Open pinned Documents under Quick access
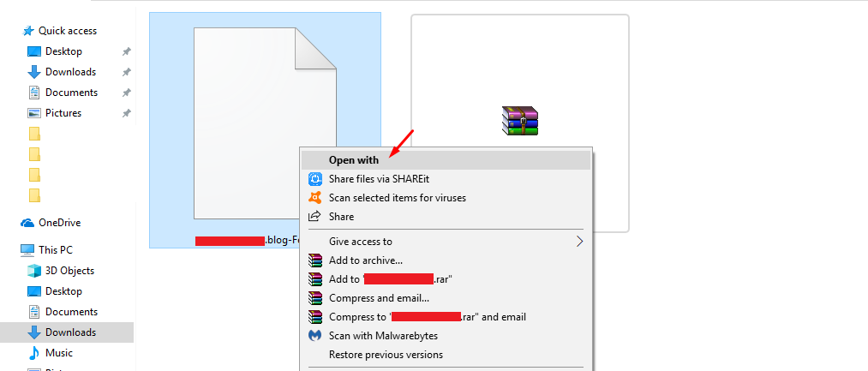 [x=71, y=93]
